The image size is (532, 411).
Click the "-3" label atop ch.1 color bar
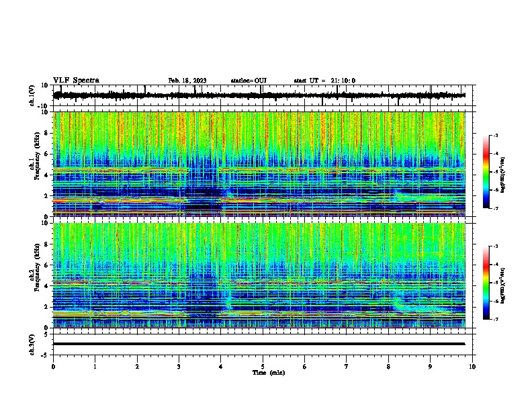(x=496, y=135)
